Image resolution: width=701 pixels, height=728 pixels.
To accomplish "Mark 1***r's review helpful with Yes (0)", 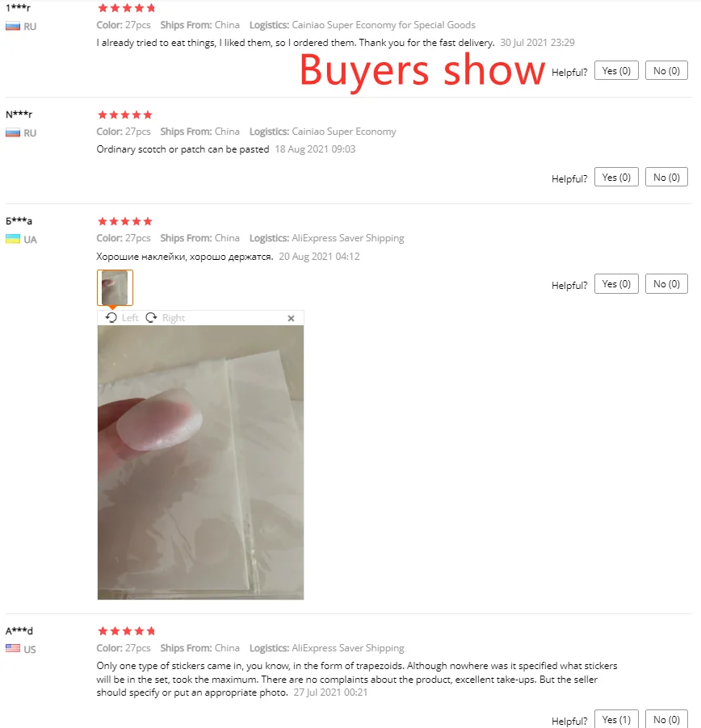I will point(616,70).
